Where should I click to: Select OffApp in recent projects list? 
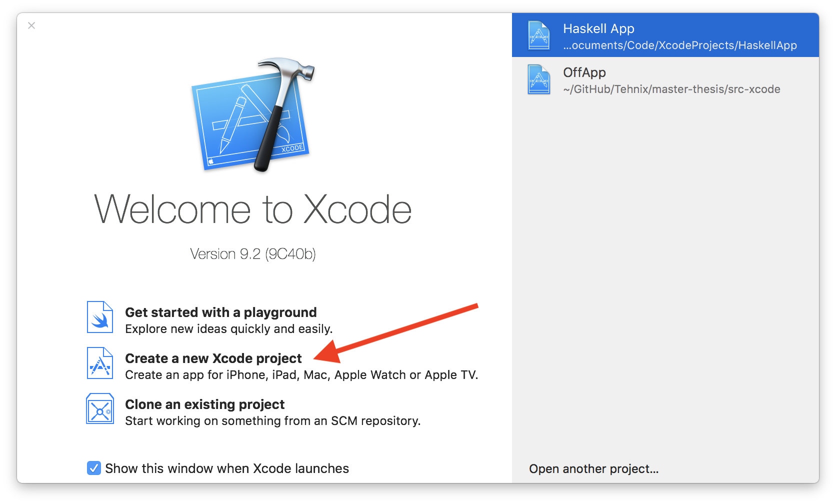584,72
